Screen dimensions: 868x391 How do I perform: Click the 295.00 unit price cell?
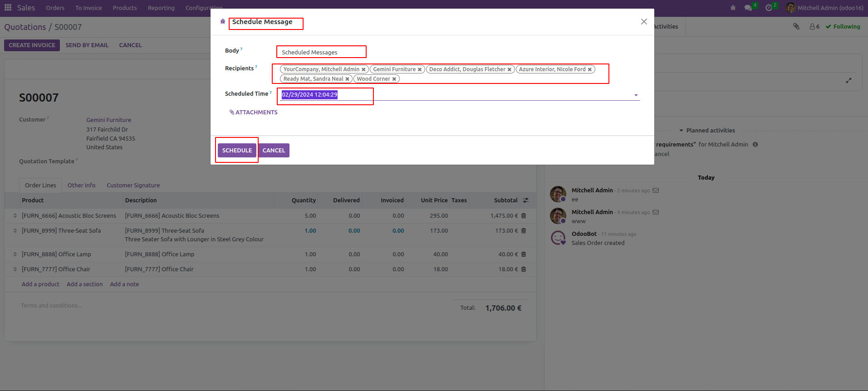point(439,216)
